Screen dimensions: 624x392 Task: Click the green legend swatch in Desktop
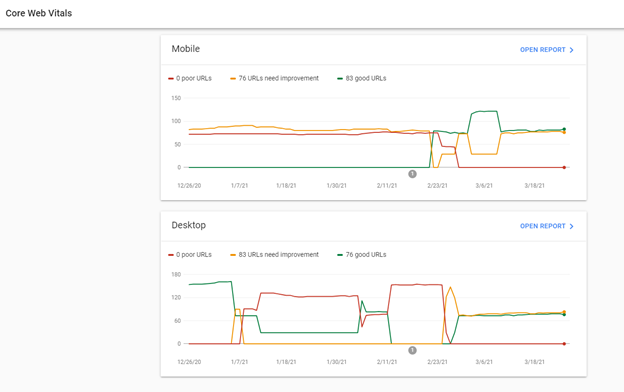click(340, 255)
